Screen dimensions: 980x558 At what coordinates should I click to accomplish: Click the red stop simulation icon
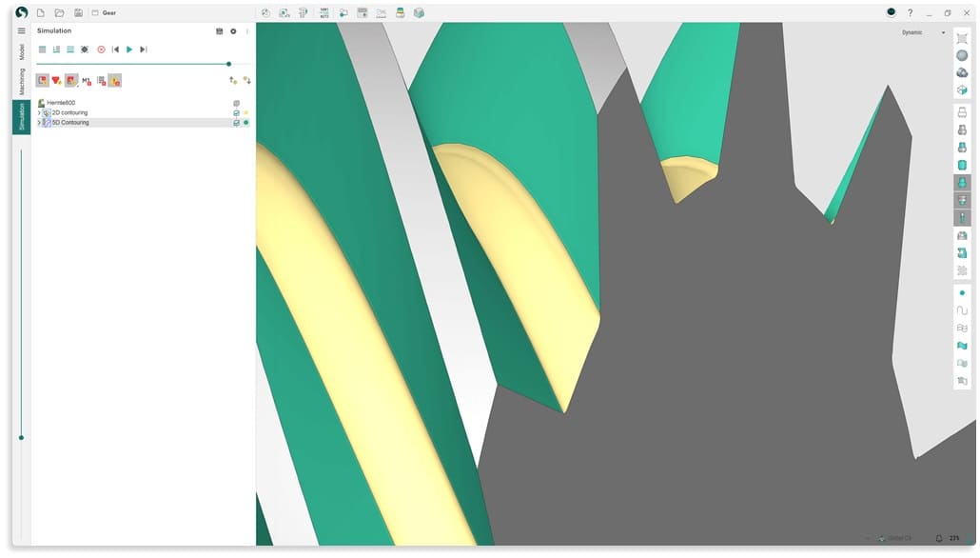[101, 49]
